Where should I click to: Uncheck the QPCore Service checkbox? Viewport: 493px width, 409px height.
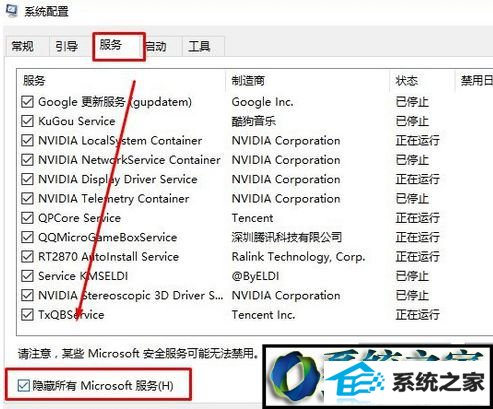coord(27,218)
